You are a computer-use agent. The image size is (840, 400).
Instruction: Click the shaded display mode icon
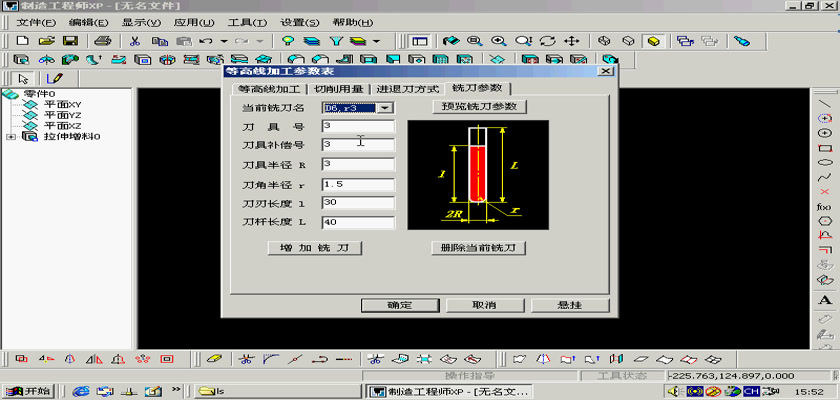[653, 41]
